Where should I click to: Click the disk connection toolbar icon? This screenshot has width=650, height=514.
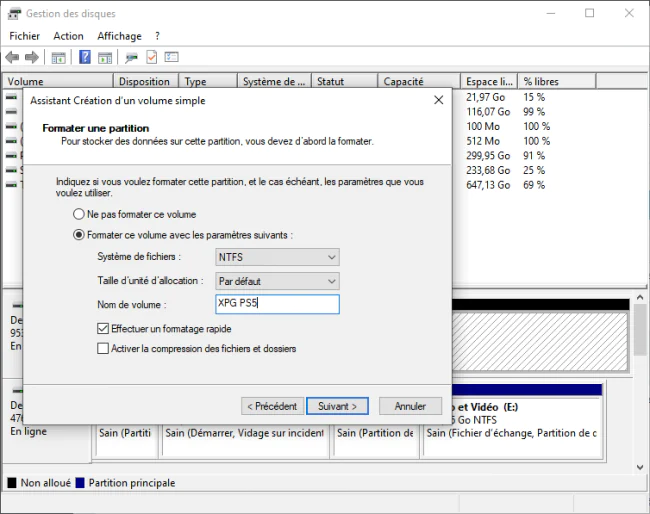click(x=131, y=58)
